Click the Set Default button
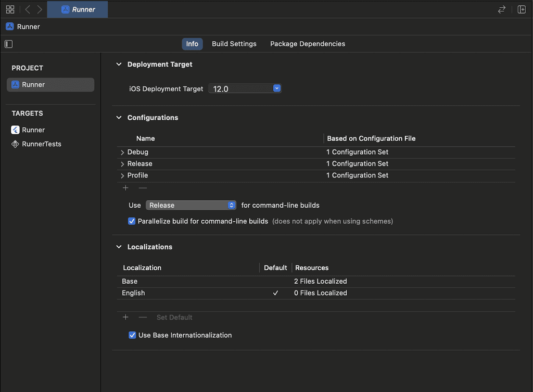Viewport: 533px width, 392px height. 174,317
